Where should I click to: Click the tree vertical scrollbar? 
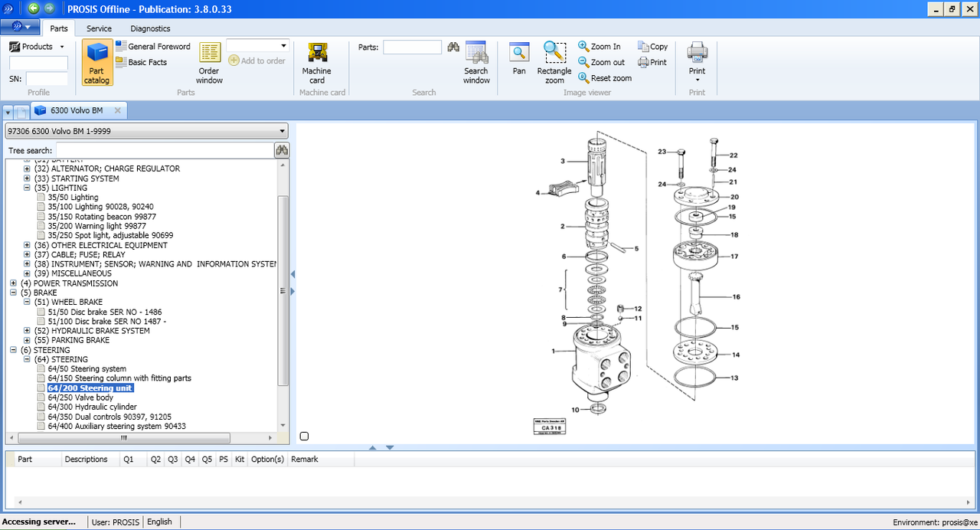point(283,291)
